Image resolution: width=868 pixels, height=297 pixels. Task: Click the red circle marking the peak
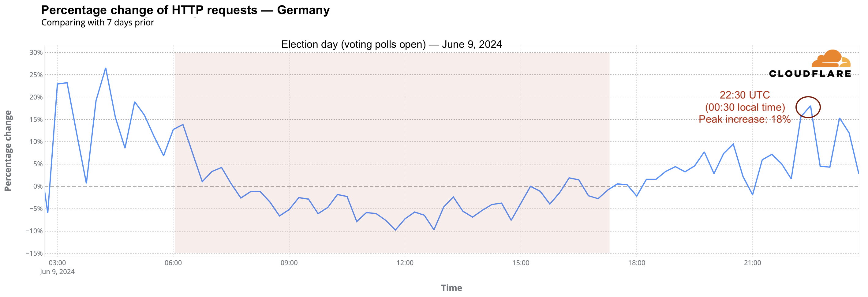[x=808, y=107]
